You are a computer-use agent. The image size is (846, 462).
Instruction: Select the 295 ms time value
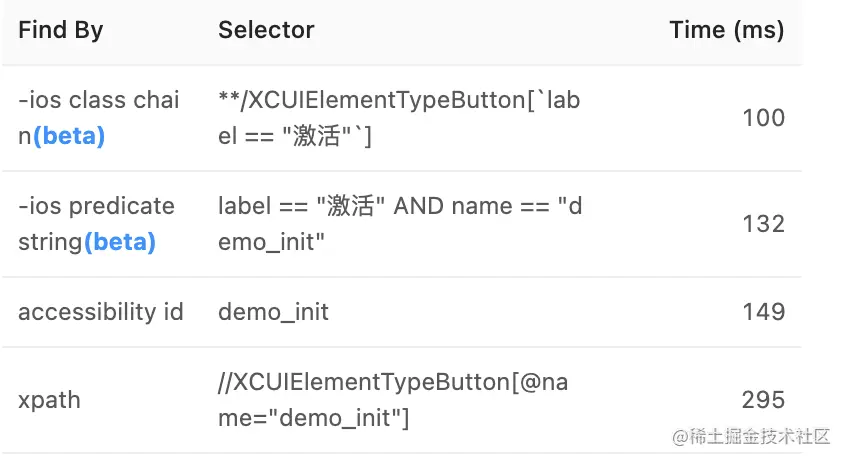(763, 400)
